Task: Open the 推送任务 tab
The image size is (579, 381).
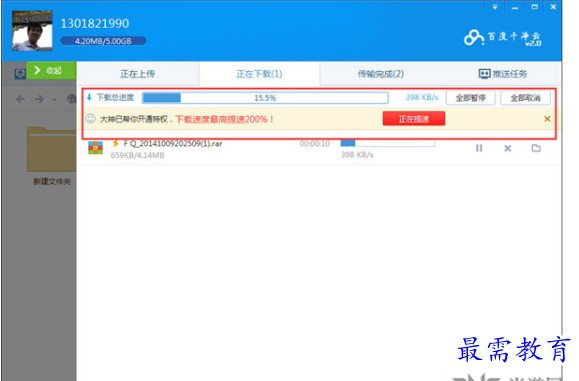Action: tap(503, 74)
